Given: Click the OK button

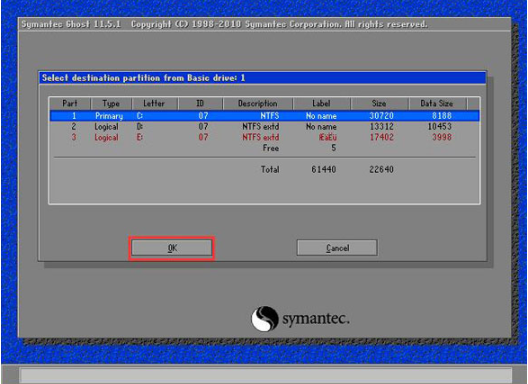Looking at the screenshot, I should pos(172,248).
